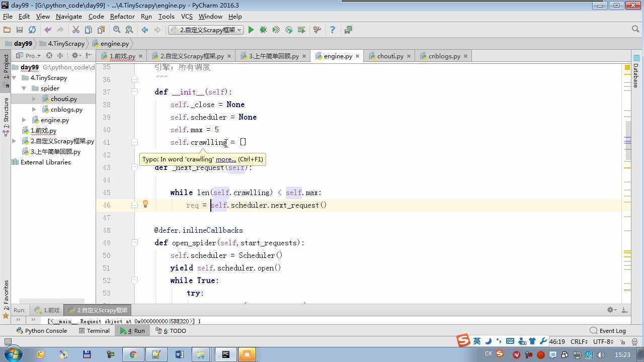644x362 pixels.
Task: Click the Hide Project panel icon
Action: (89, 56)
